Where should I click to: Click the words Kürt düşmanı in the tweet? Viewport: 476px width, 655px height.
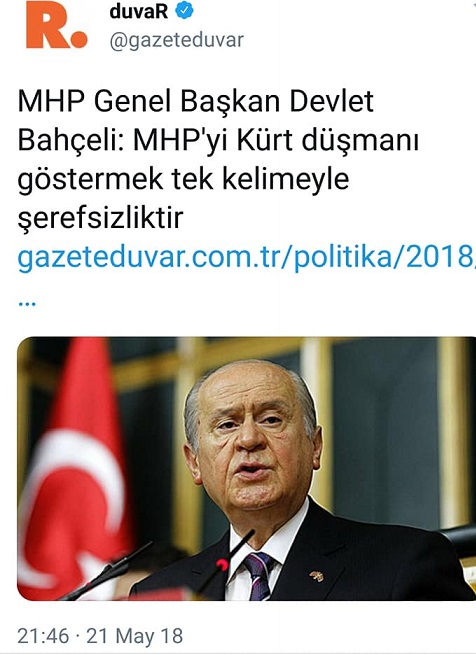(x=328, y=140)
